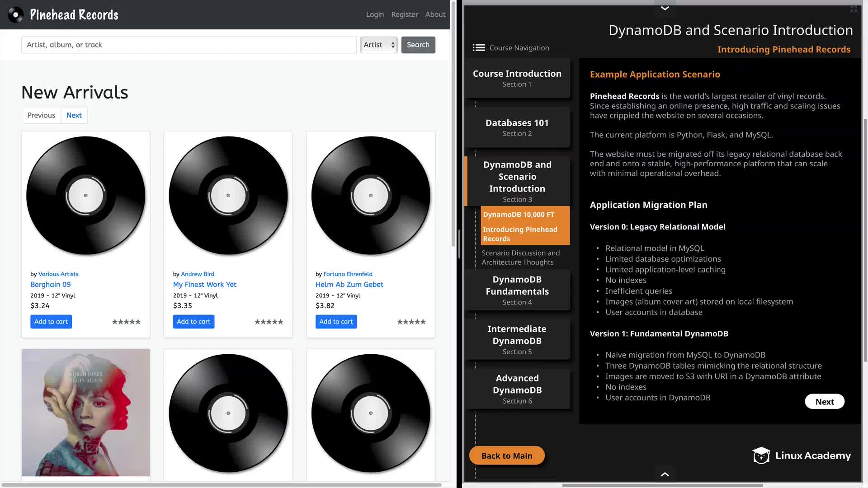Open the Artist search type dropdown
868x488 pixels.
pyautogui.click(x=379, y=45)
